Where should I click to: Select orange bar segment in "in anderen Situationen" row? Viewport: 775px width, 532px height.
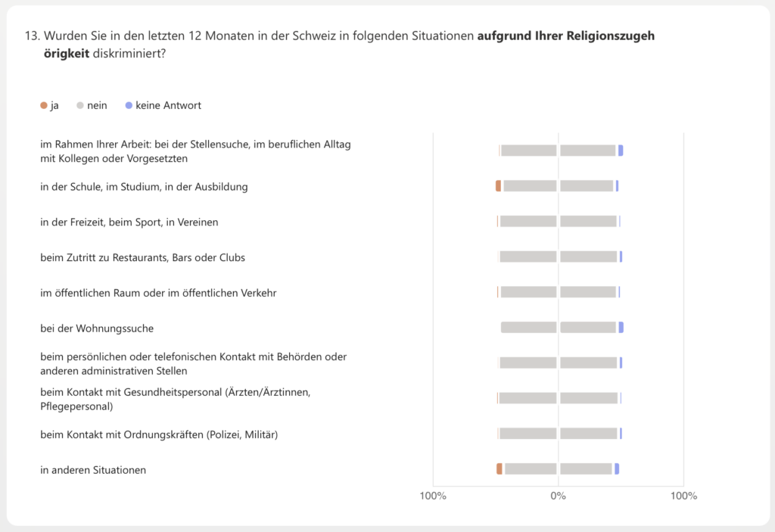pyautogui.click(x=500, y=469)
